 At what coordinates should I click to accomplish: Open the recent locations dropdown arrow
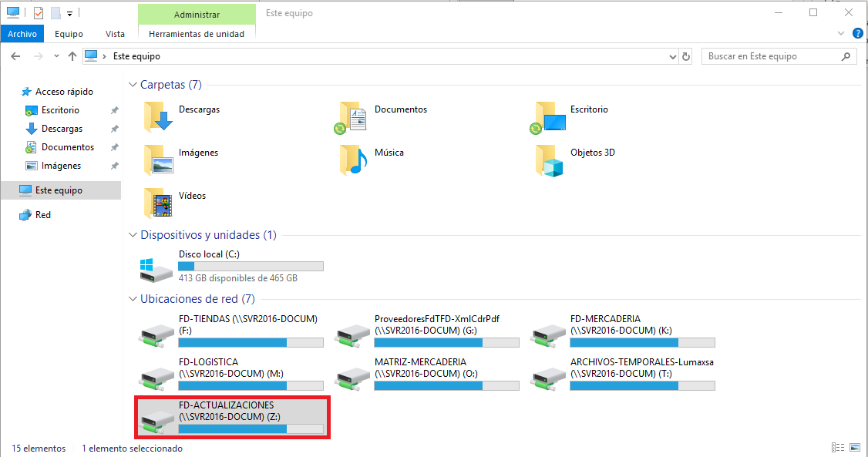56,56
